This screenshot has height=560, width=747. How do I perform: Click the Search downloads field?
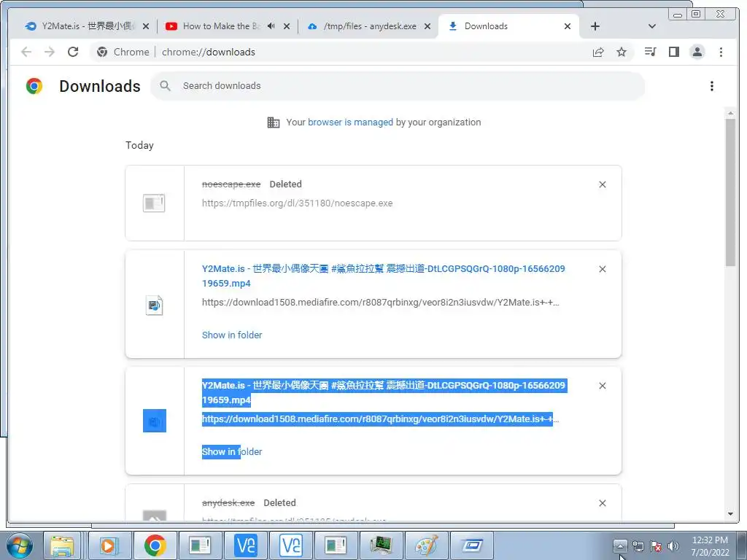click(x=398, y=86)
